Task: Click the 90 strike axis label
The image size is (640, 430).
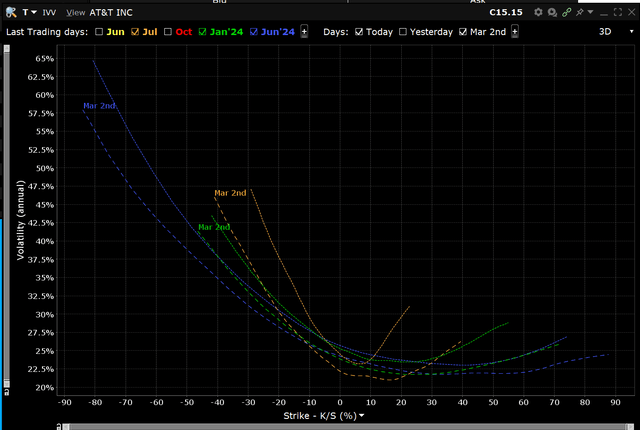Action: (616, 402)
